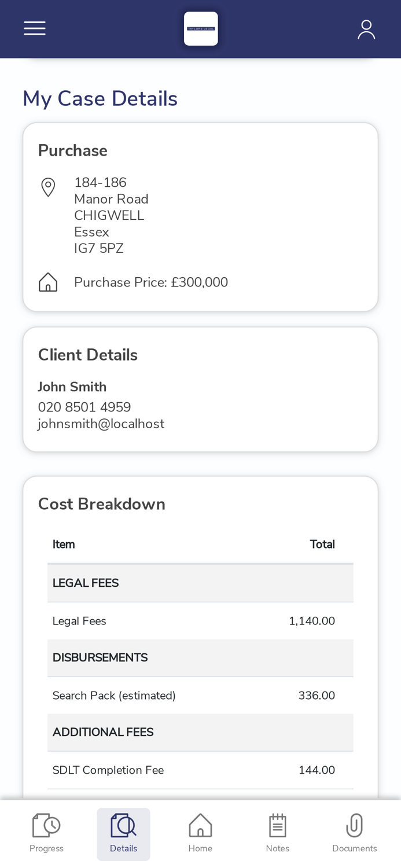Tap the johnsmith@localhost email address
Viewport: 401px width, 868px height.
point(101,424)
